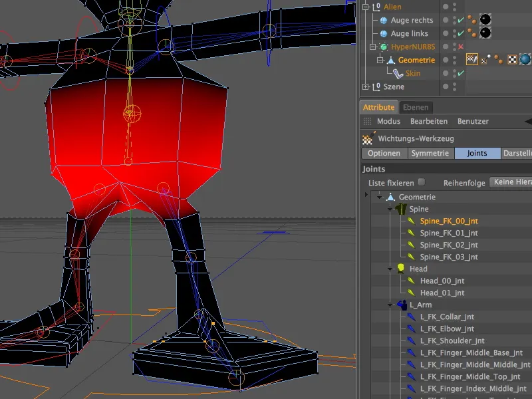532x399 pixels.
Task: Toggle the Auge rechts green enable checkmark
Action: 461,21
